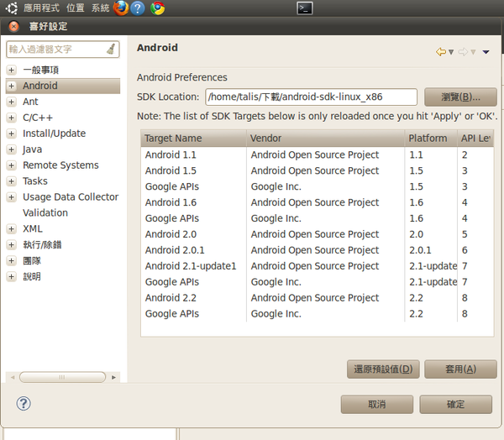
Task: Open the 應用程式 menu
Action: (41, 8)
